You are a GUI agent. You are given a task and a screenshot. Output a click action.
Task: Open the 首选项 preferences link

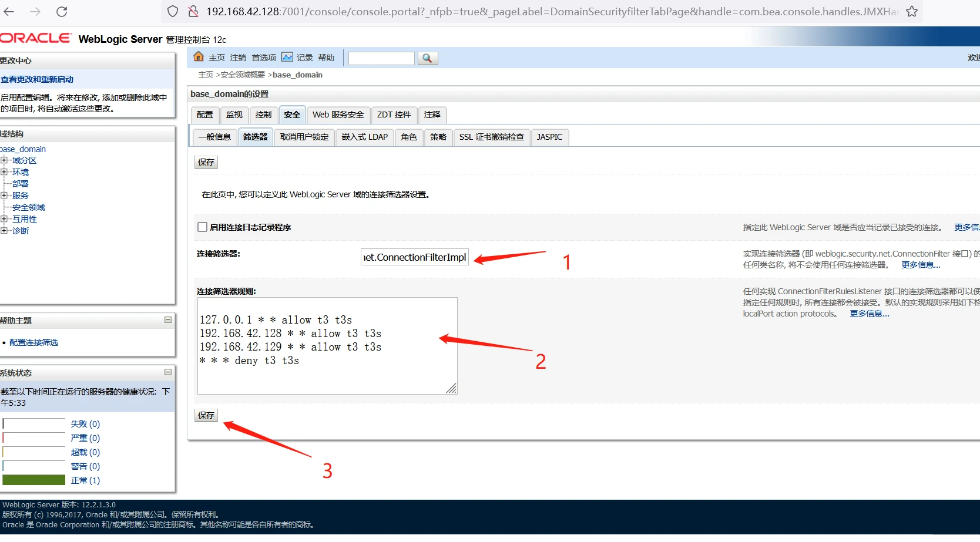[x=264, y=58]
